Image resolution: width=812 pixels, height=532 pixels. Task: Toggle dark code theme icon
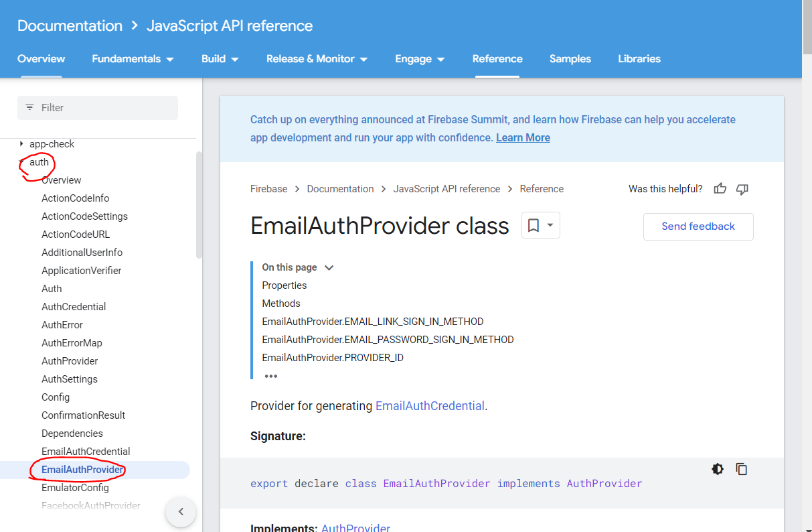tap(718, 469)
